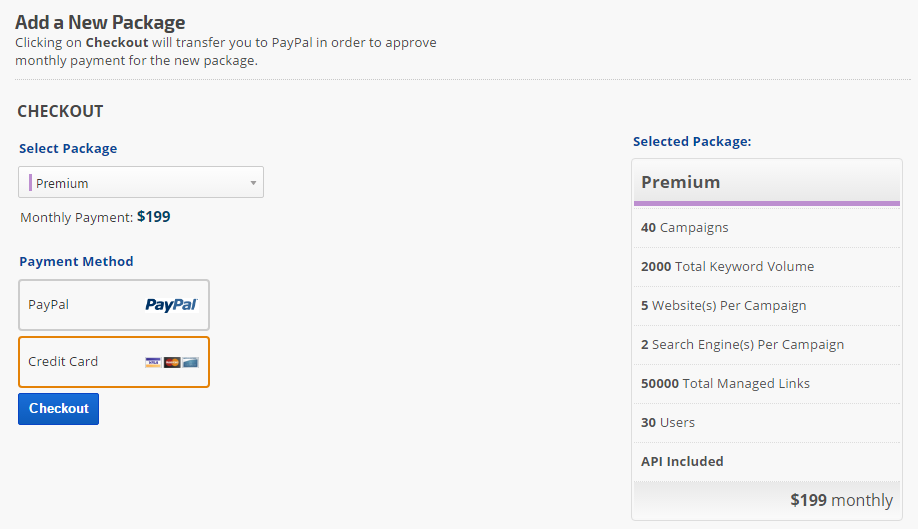The height and width of the screenshot is (529, 918).
Task: Click the MasterCard icon
Action: [172, 362]
